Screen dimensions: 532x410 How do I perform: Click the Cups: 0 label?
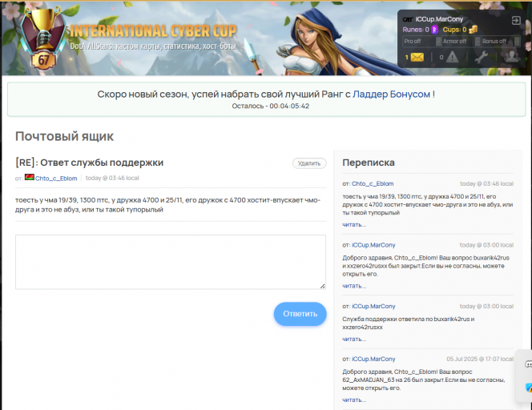(454, 30)
